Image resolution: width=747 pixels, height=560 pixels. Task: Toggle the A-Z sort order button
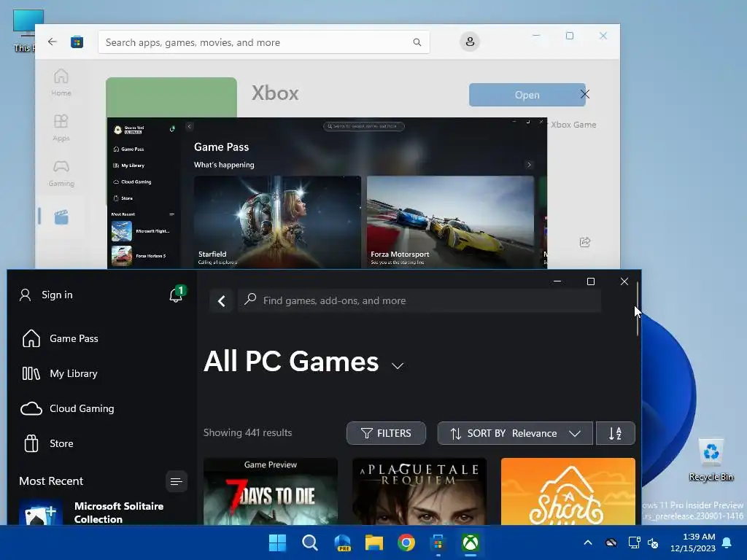tap(615, 433)
